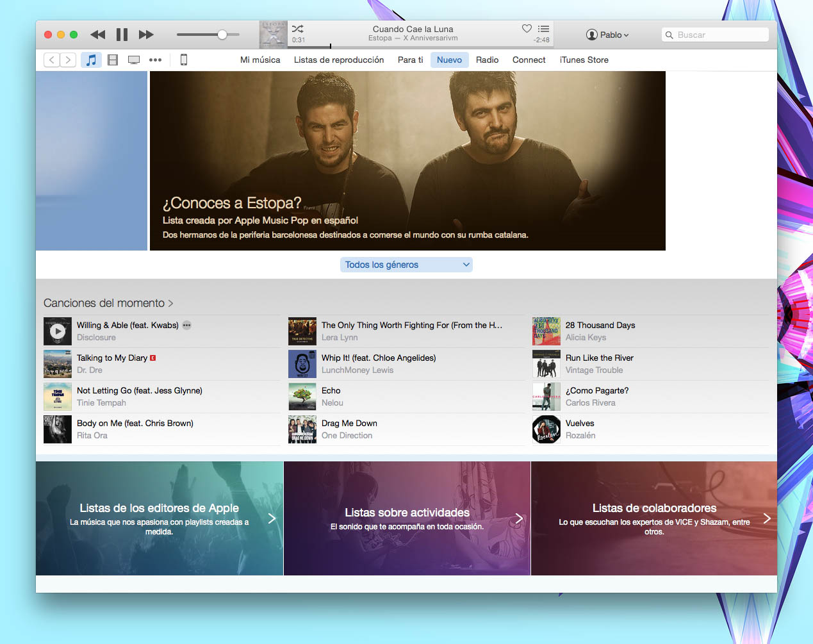Screen dimensions: 813x644
Task: Select the Run Like the River song
Action: [x=600, y=358]
